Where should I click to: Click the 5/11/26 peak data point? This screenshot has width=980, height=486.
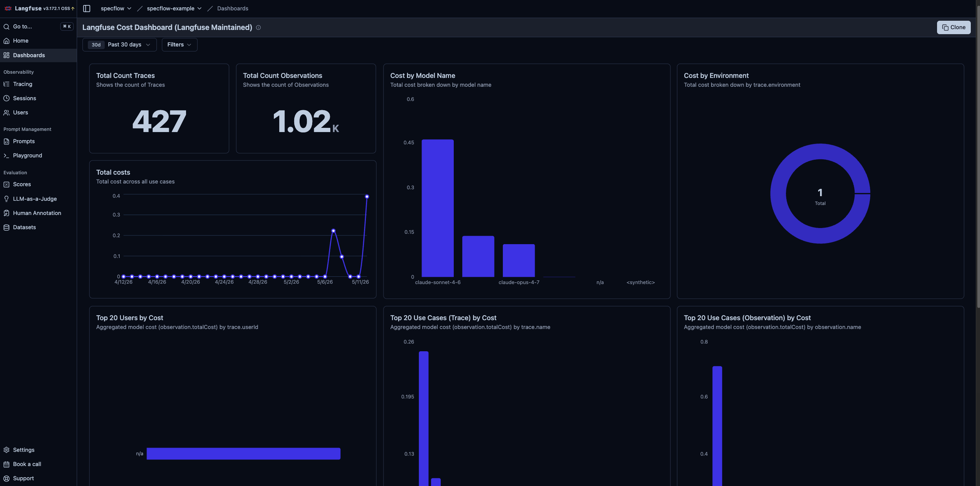pyautogui.click(x=367, y=197)
